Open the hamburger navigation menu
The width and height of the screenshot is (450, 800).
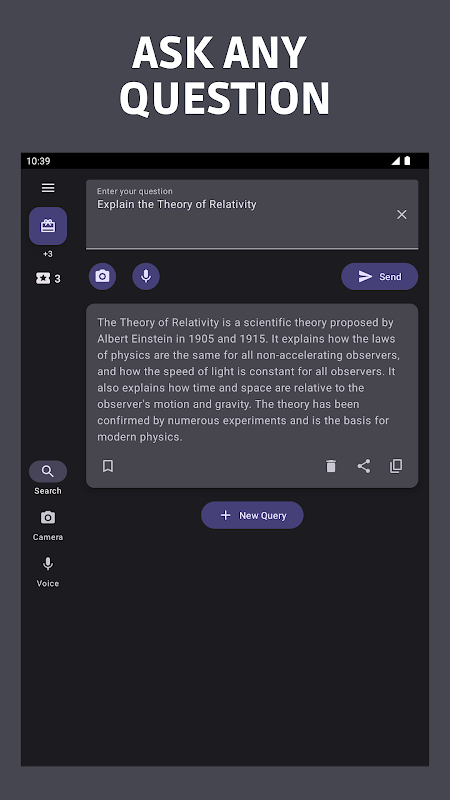click(48, 188)
